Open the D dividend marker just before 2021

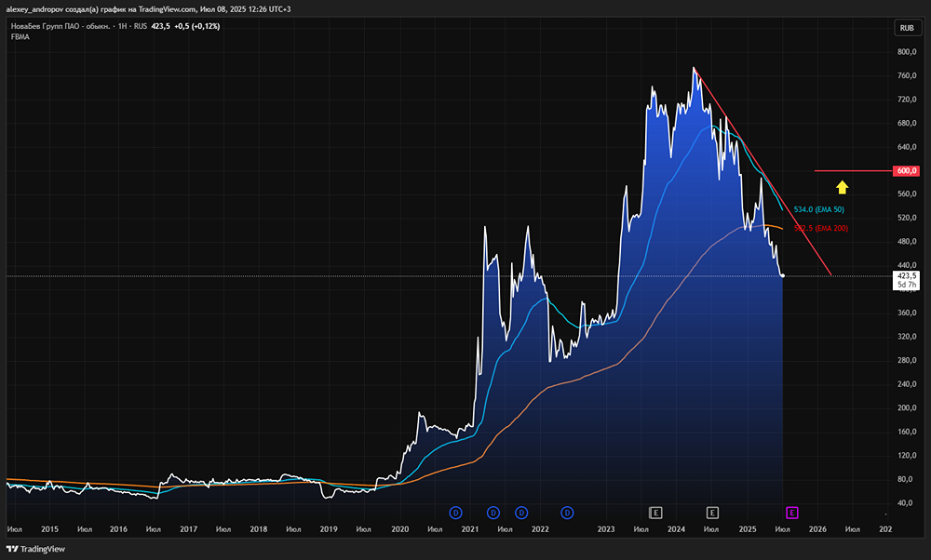[455, 513]
